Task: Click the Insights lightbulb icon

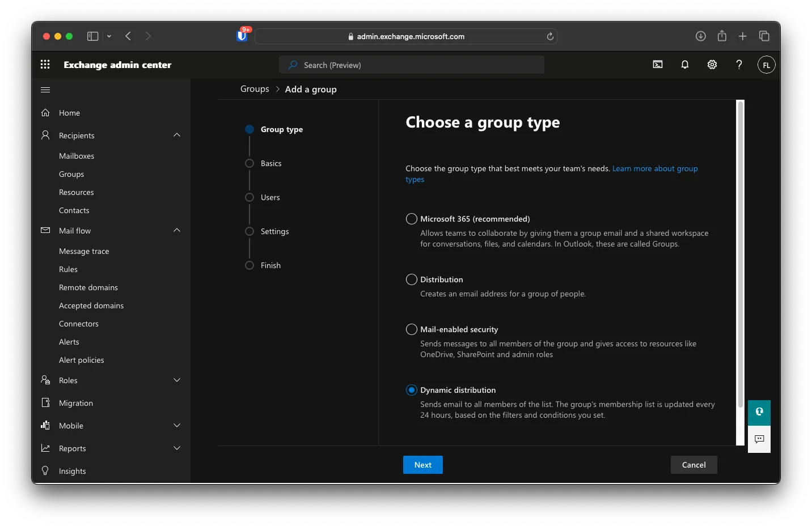Action: (45, 470)
